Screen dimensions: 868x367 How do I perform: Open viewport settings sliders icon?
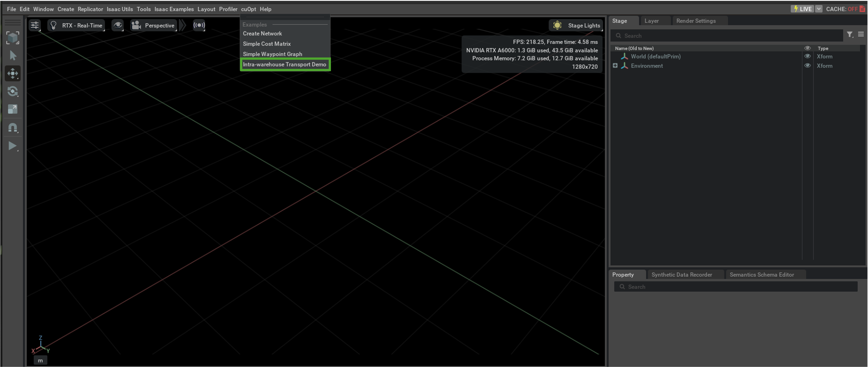(34, 25)
